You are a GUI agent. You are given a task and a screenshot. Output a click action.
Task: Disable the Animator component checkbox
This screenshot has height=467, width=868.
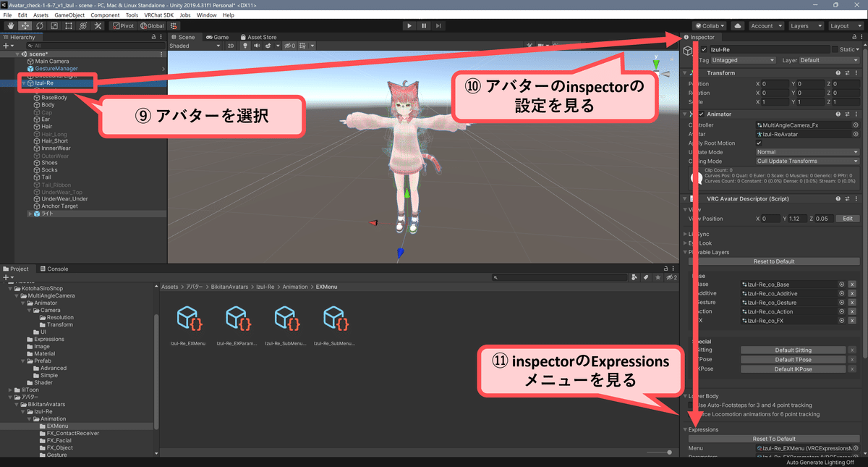pos(701,114)
